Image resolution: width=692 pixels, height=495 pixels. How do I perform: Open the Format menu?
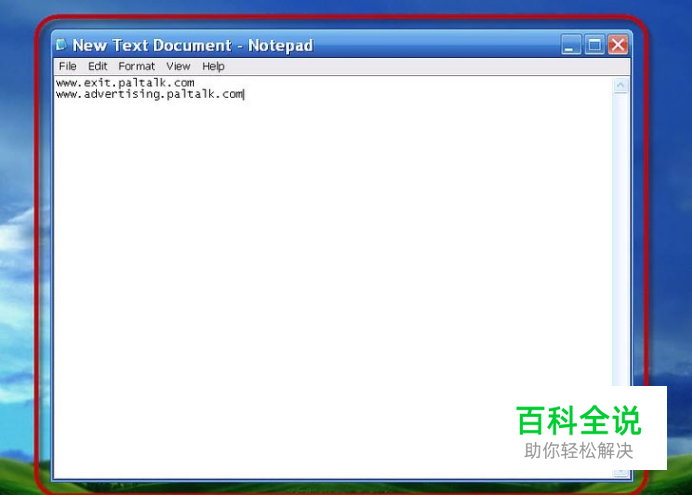[x=136, y=66]
